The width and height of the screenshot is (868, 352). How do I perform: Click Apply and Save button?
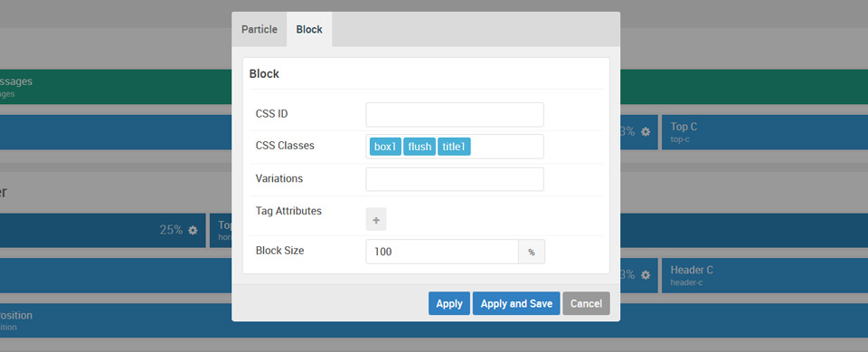[x=516, y=303]
